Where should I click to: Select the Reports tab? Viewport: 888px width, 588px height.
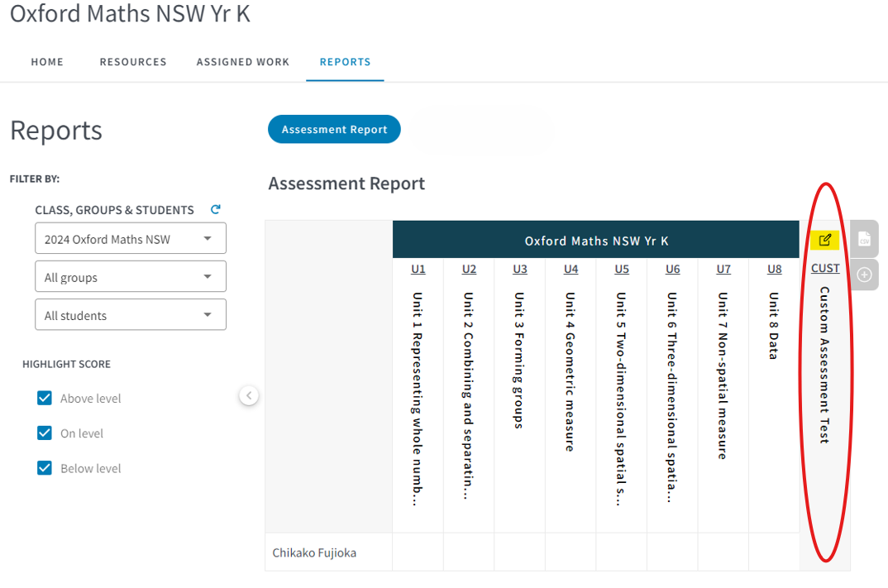(x=345, y=62)
